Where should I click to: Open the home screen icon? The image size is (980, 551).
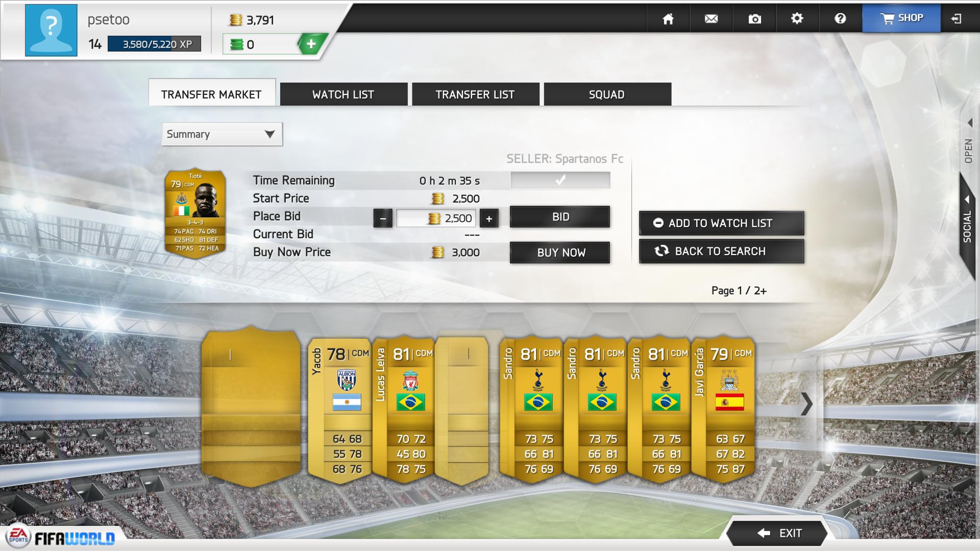(668, 19)
